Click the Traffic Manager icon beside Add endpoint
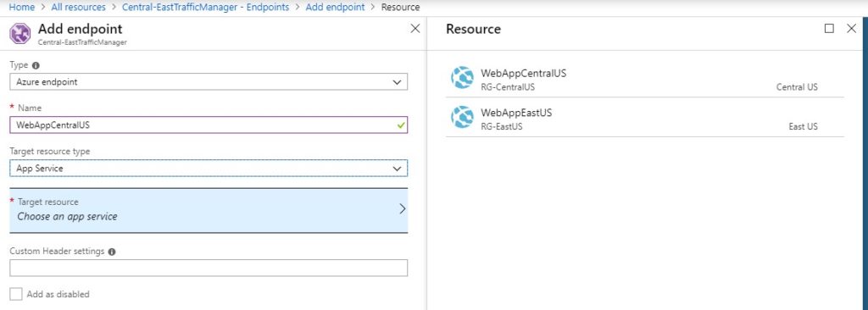 pyautogui.click(x=20, y=33)
